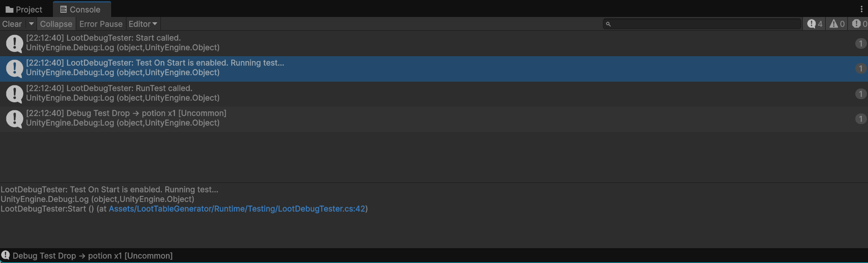The image size is (868, 263).
Task: Expand the Editor target dropdown
Action: [x=143, y=24]
